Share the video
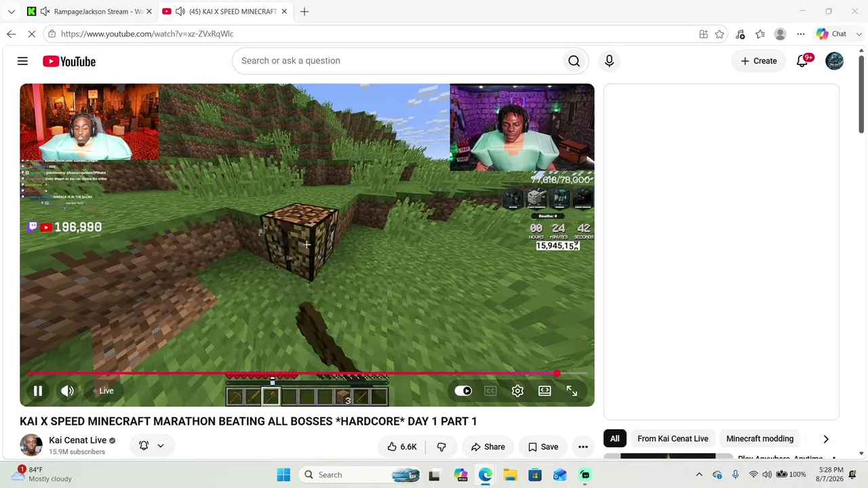 (488, 447)
